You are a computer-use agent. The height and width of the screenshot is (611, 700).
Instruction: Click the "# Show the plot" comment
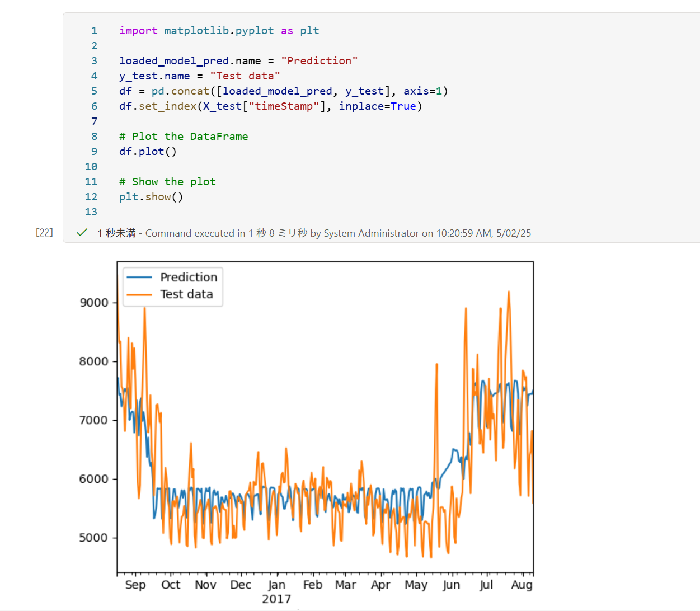[167, 182]
